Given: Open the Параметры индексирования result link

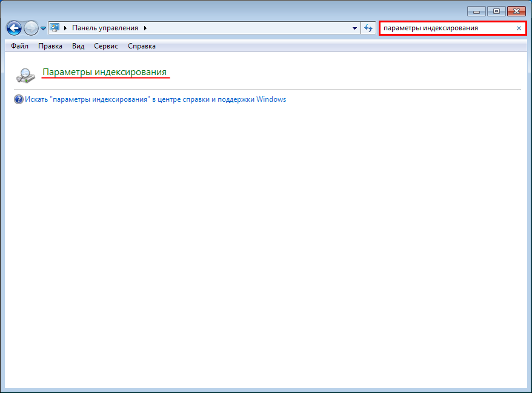Looking at the screenshot, I should [x=104, y=73].
